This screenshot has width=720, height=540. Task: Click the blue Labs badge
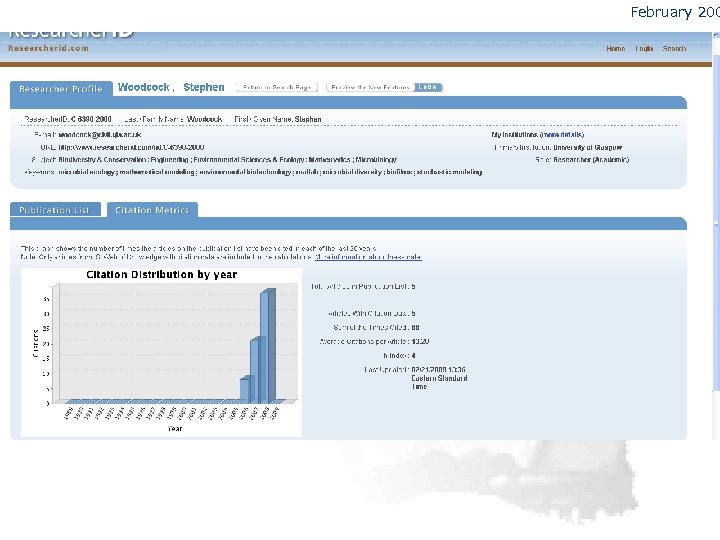(x=428, y=87)
